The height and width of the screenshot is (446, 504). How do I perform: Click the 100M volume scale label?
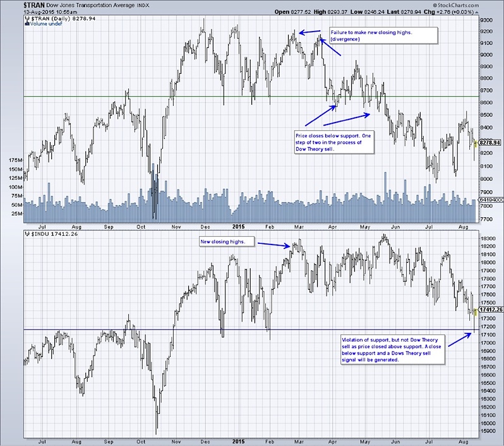16,187
